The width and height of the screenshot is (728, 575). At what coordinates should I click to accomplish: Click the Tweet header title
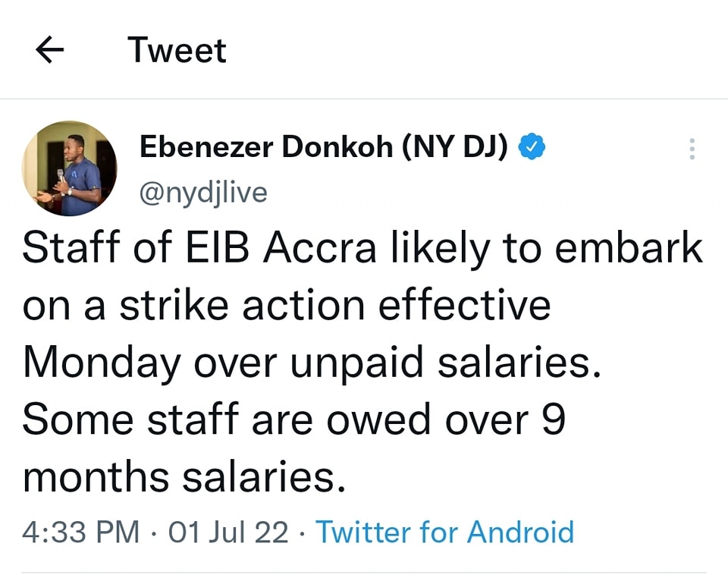point(177,50)
